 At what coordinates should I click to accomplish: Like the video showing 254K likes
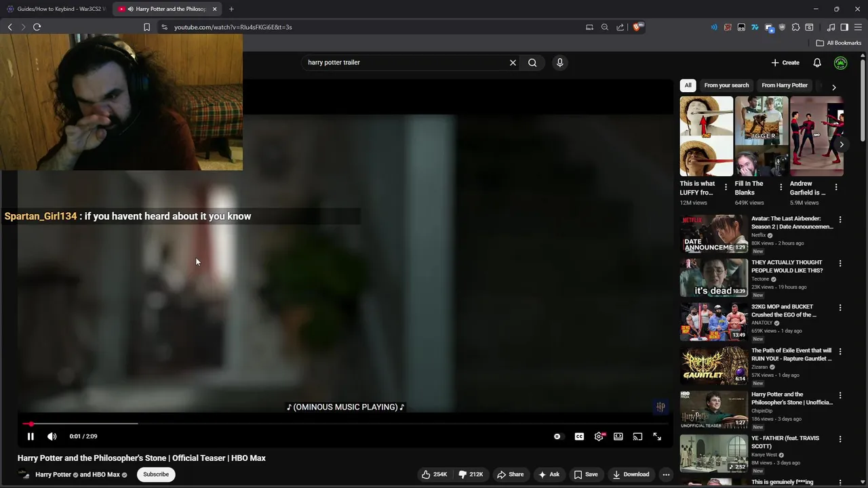point(434,474)
